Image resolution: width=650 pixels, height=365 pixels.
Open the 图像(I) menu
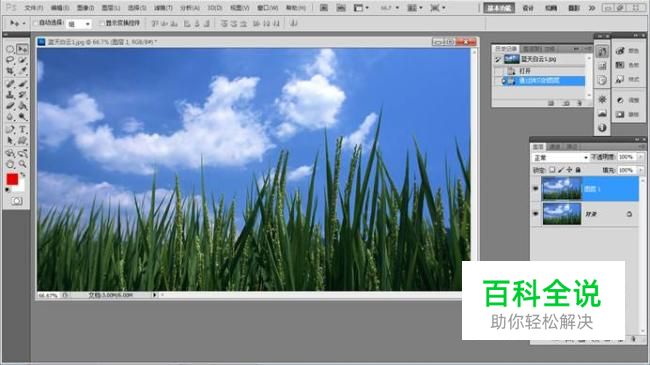click(85, 8)
